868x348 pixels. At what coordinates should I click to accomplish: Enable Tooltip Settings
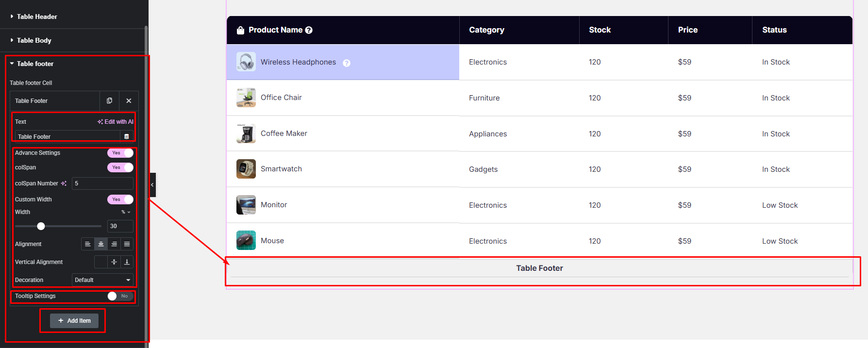(x=120, y=296)
